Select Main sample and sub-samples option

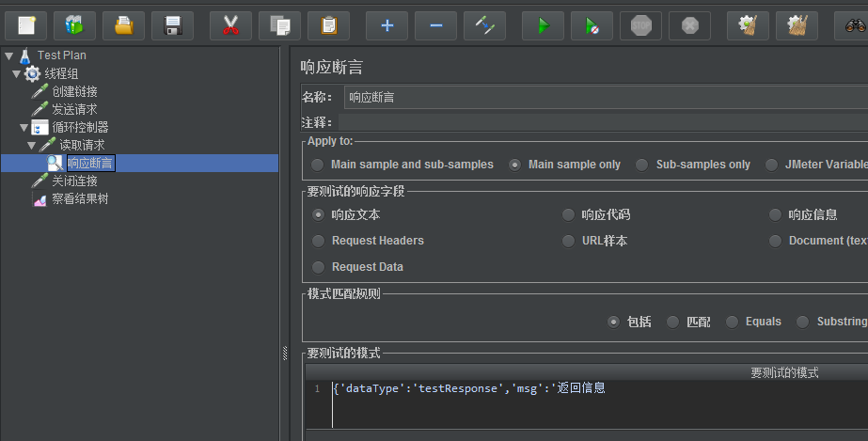coord(318,165)
